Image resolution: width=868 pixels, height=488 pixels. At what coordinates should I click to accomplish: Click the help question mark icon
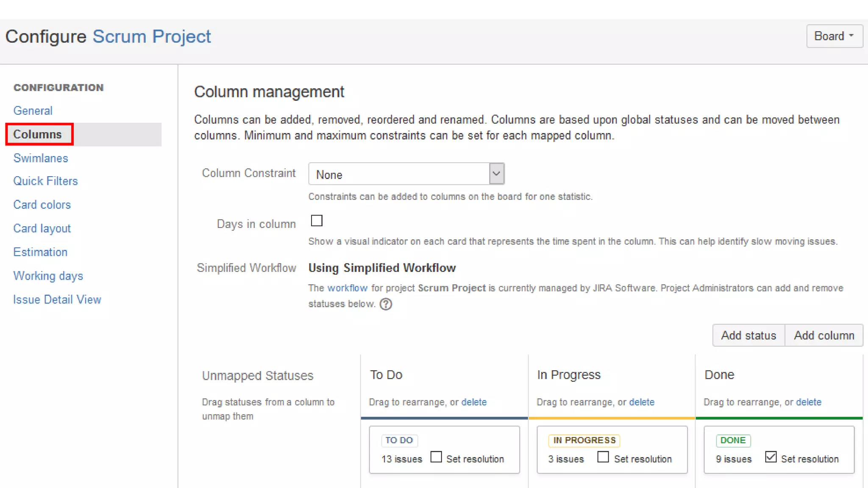pos(386,304)
